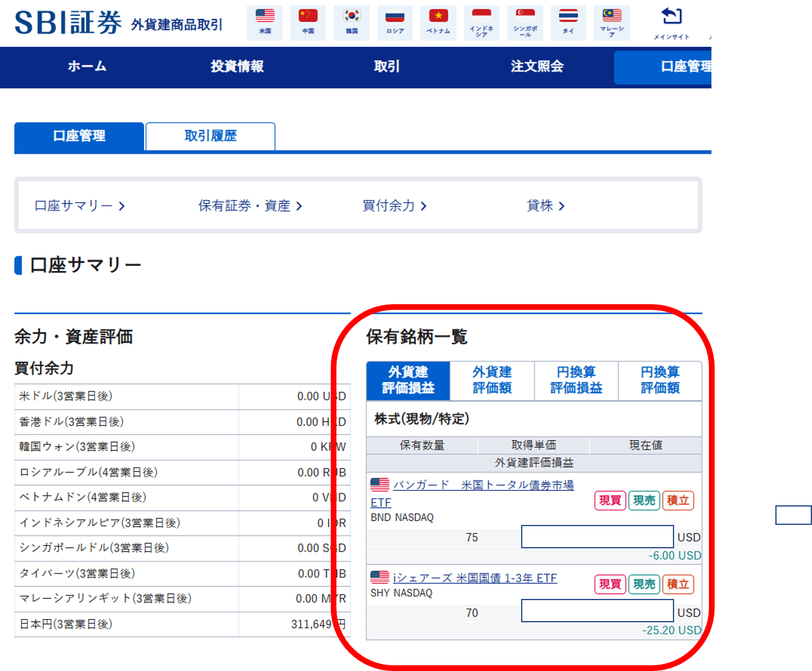This screenshot has height=671, width=812.
Task: Select the 円換算評価損益 tab
Action: [576, 380]
